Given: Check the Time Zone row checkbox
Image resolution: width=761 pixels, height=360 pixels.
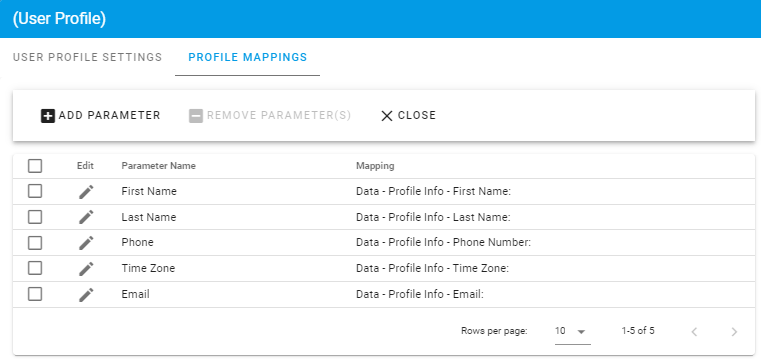Looking at the screenshot, I should pyautogui.click(x=35, y=268).
